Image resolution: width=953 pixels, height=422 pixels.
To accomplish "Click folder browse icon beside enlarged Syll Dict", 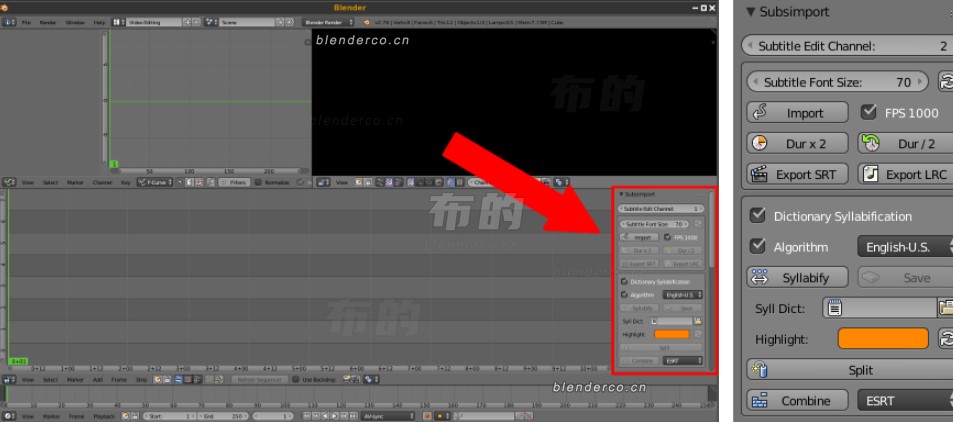I will (x=945, y=308).
